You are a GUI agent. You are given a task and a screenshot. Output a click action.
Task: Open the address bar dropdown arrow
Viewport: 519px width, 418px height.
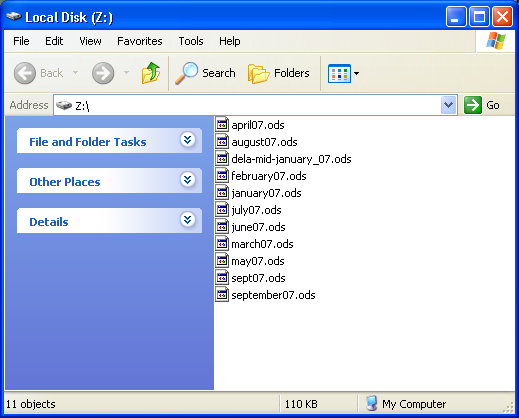tap(448, 105)
